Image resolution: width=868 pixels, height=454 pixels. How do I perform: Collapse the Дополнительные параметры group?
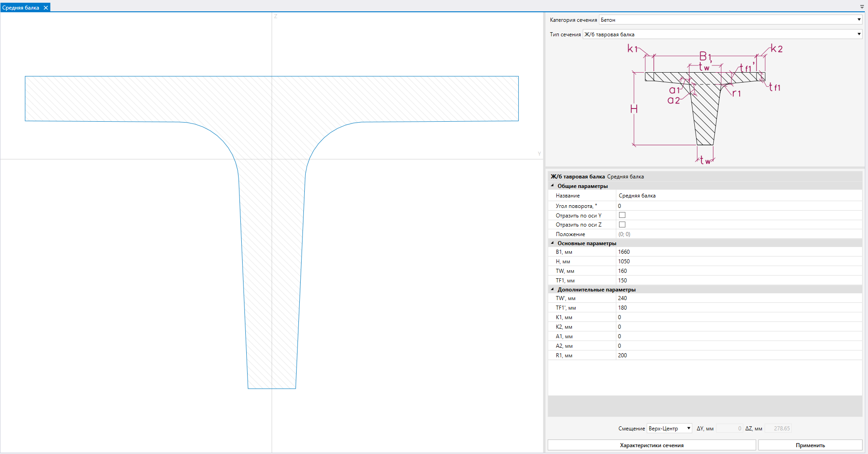click(552, 289)
